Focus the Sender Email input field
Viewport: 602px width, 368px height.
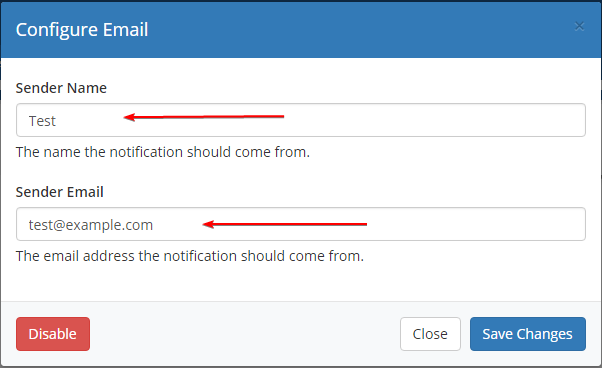(301, 224)
